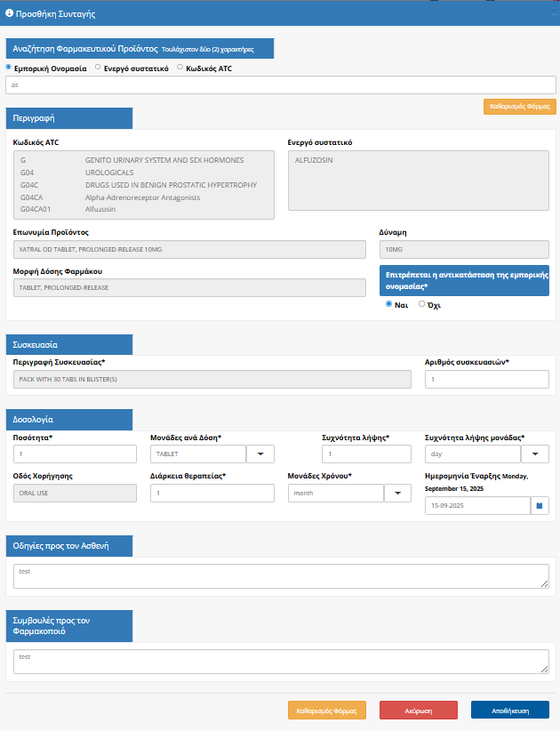560x731 pixels.
Task: Click the Οδηγίες προς τον Ασθενή text area
Action: point(280,575)
